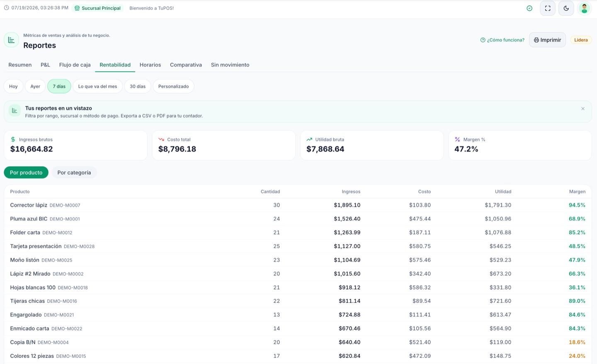Click the Ingresos column header
The width and height of the screenshot is (597, 364).
[x=351, y=192]
